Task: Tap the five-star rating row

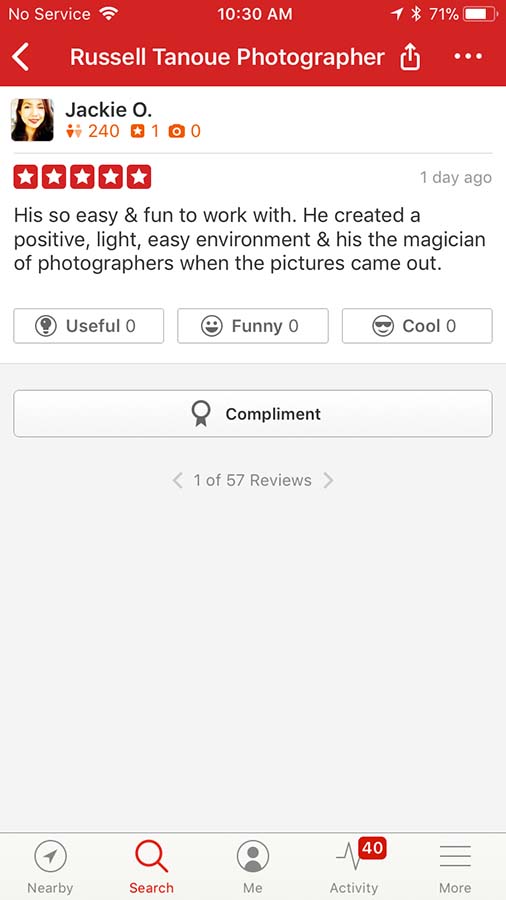Action: click(82, 177)
